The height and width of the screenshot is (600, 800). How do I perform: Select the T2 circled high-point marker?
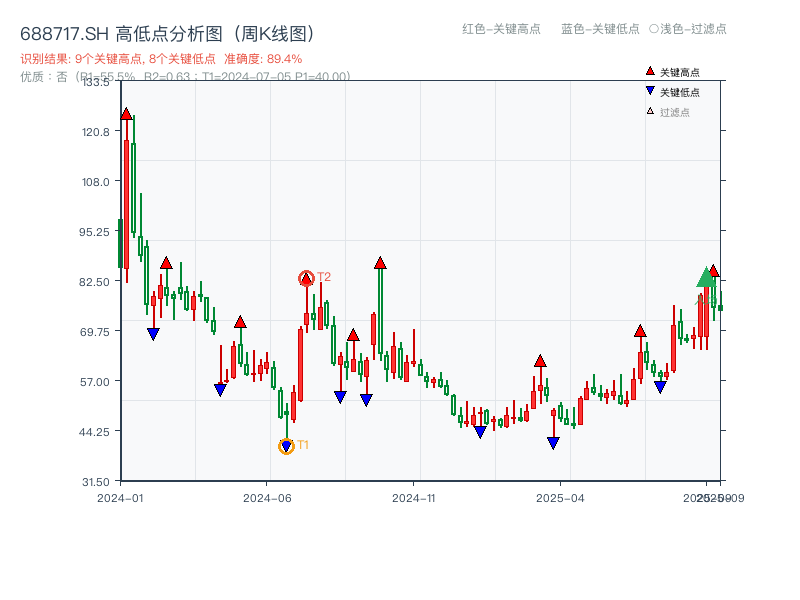point(307,277)
